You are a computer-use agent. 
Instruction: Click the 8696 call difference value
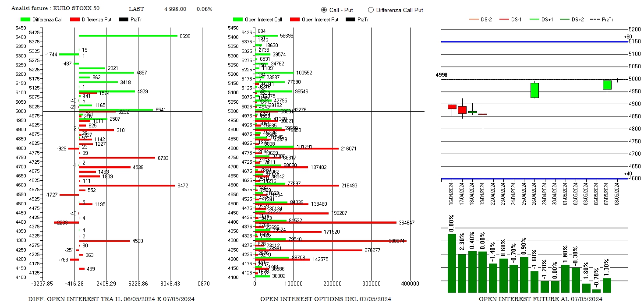coord(185,36)
